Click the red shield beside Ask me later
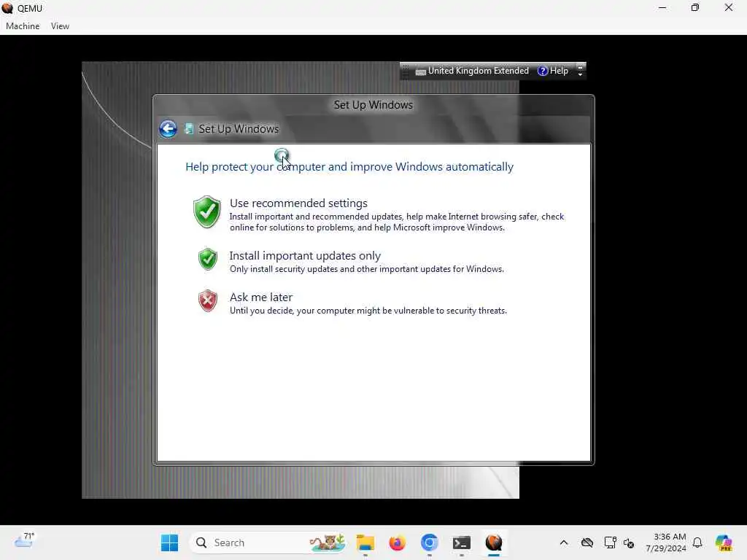The image size is (747, 560). pyautogui.click(x=208, y=300)
